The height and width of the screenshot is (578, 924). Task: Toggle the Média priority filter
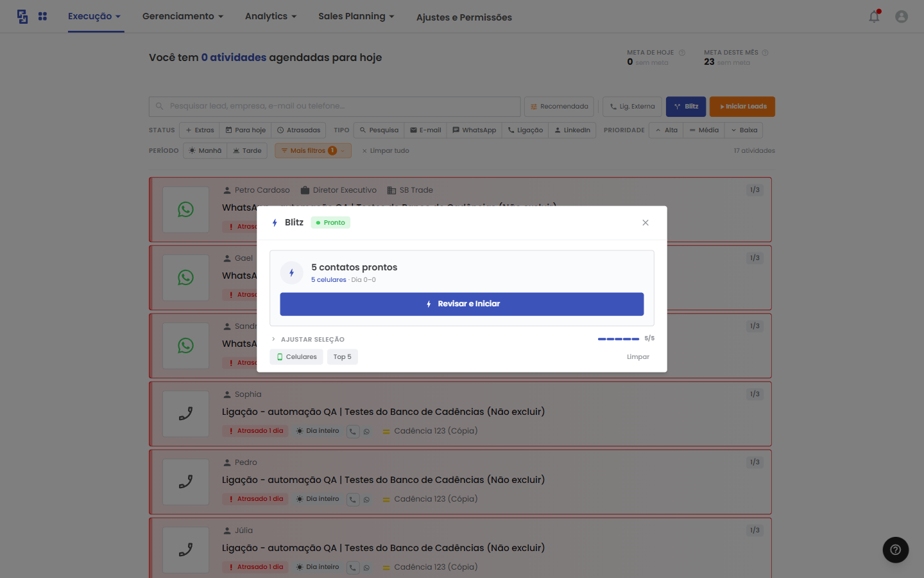point(703,130)
